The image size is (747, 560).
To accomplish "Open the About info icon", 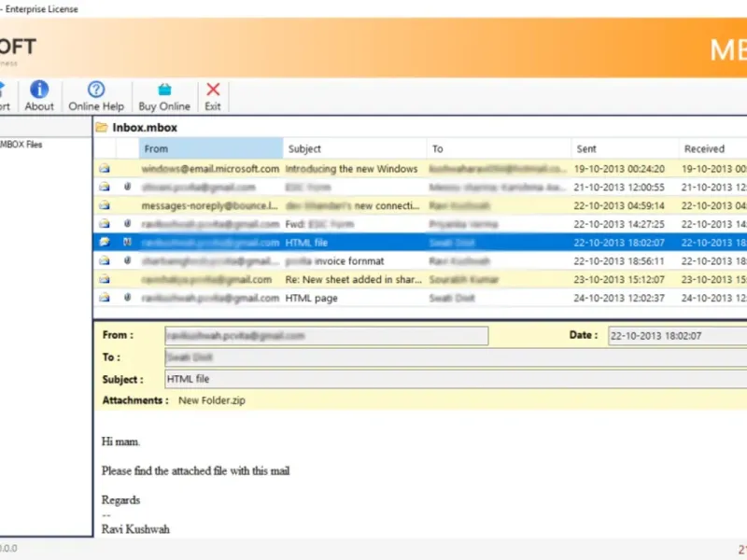I will 39,90.
